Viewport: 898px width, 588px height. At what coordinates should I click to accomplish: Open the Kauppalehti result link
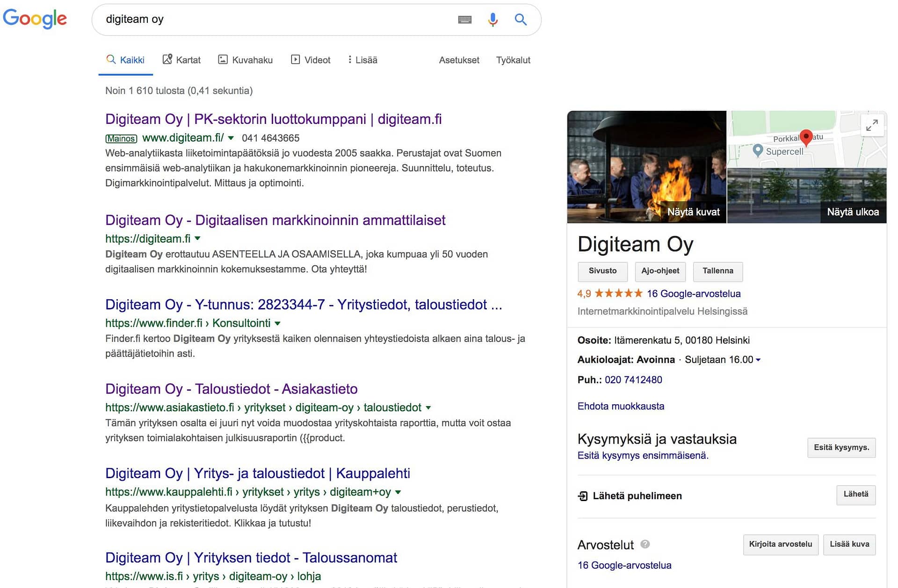258,473
